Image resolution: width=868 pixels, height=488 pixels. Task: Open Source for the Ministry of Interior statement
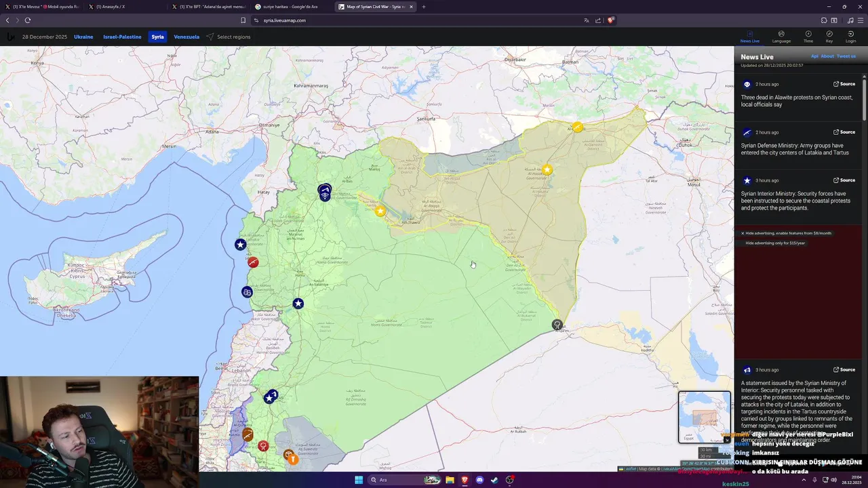(x=844, y=370)
